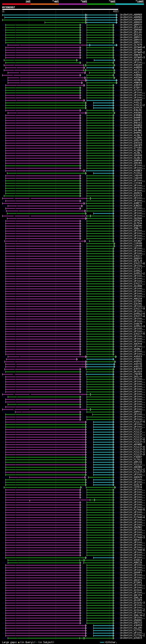Choose hit UniRef100_A0EGK5
Image resolution: width=146 pixels, height=644 pixels.
pos(131,65)
